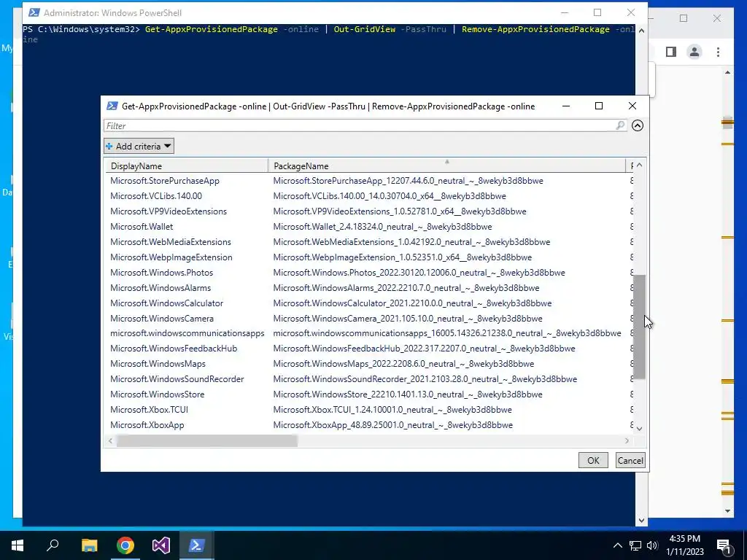Select the Microsoft.WindowsFeedbackHub row
This screenshot has height=560, width=747.
[x=368, y=348]
